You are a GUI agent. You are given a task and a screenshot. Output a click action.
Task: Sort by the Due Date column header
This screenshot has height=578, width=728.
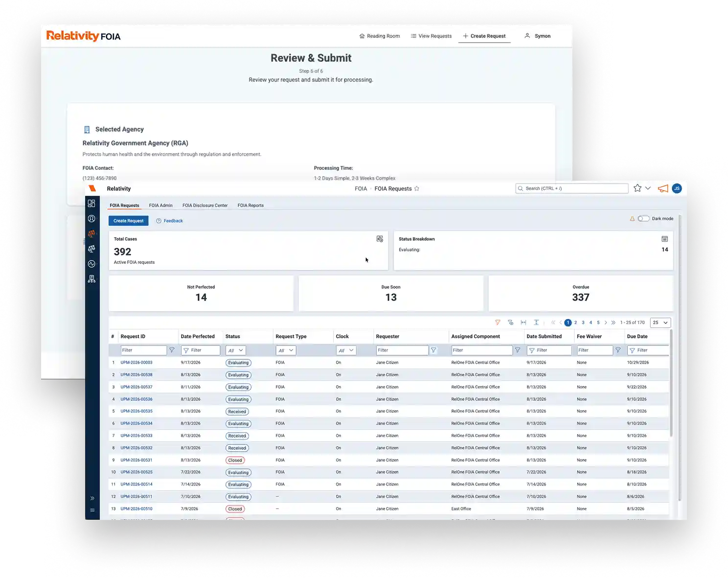[x=637, y=337]
